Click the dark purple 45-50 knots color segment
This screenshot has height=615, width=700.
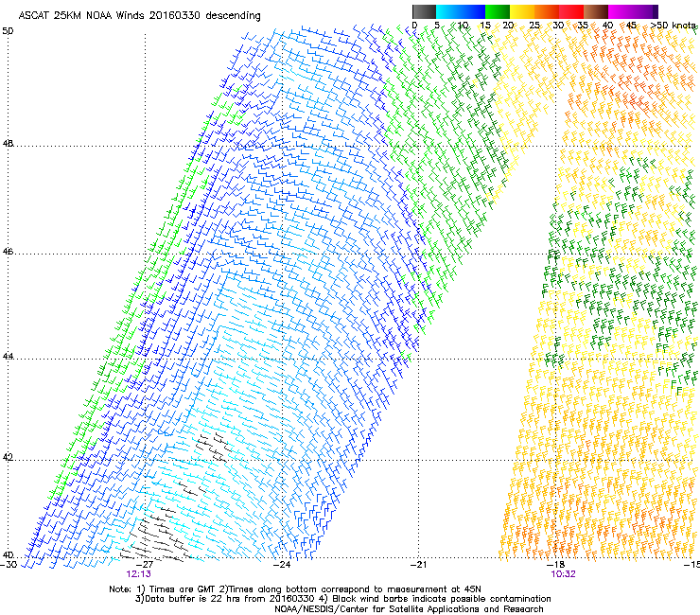coord(645,11)
